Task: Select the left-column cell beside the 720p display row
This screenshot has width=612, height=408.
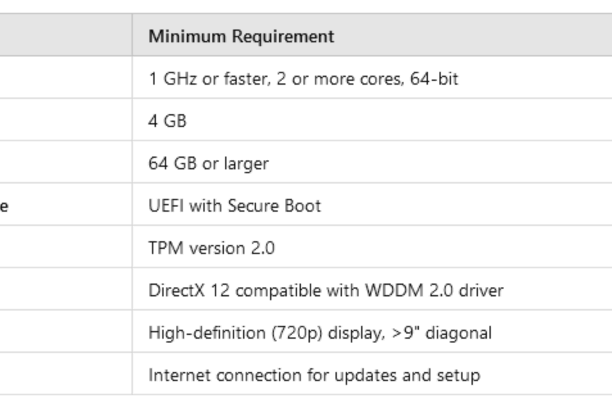Action: [x=65, y=333]
